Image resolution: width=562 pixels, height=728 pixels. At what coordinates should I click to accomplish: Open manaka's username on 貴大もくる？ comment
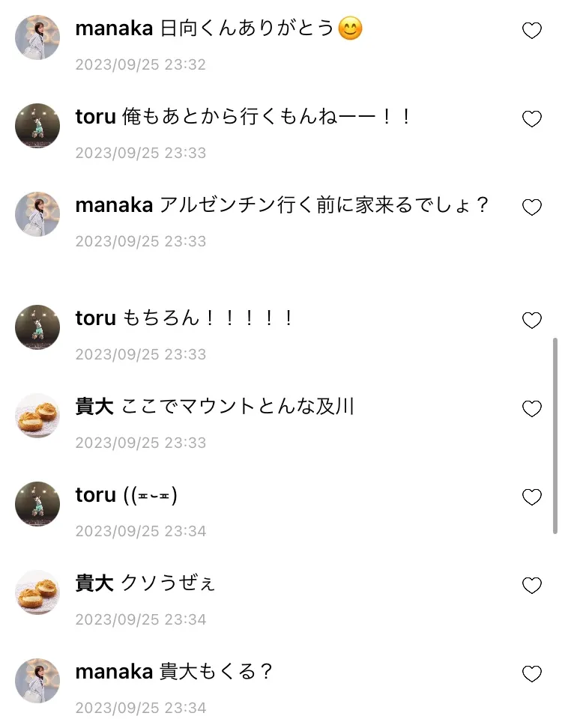pos(114,672)
